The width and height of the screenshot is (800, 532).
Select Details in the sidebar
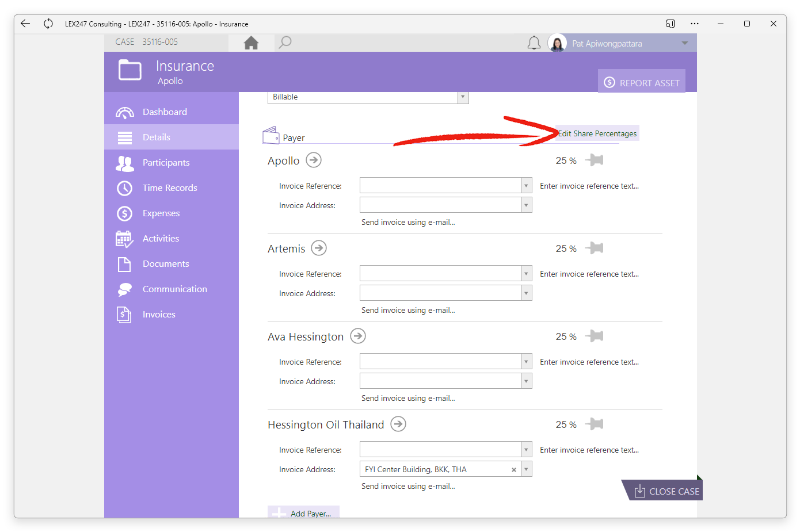coord(172,137)
